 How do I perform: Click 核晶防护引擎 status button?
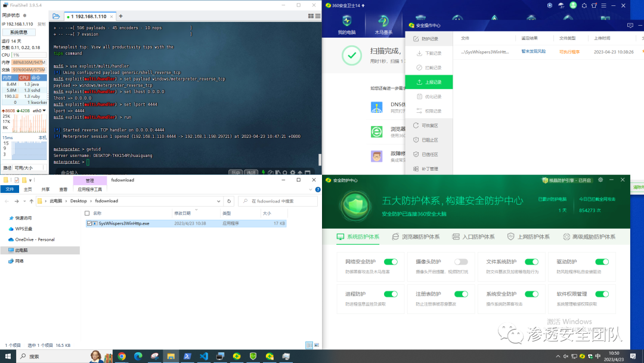coord(566,180)
